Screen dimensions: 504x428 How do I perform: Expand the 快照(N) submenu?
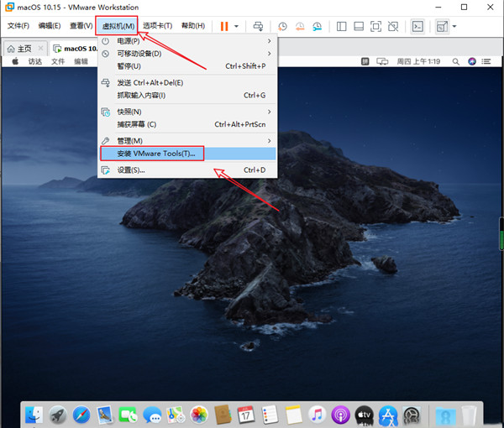tap(187, 112)
